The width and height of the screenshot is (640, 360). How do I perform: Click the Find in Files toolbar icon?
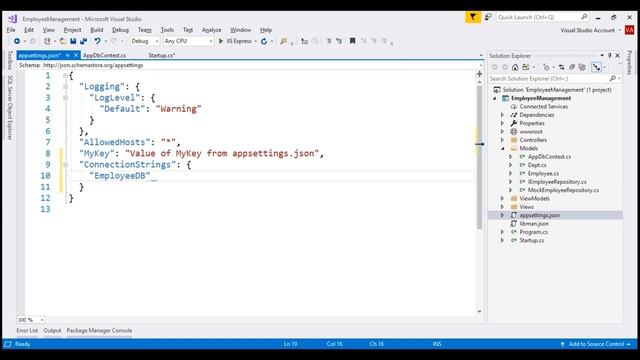tap(283, 41)
